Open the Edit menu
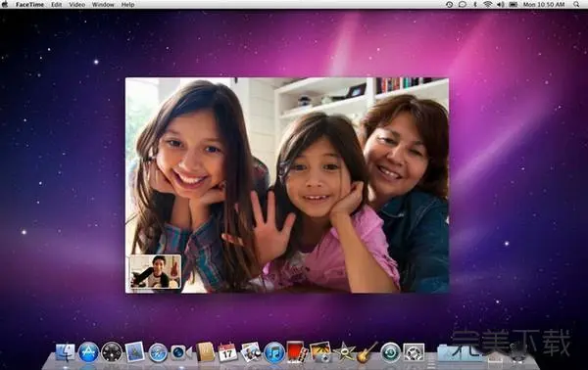Image resolution: width=588 pixels, height=370 pixels. tap(56, 5)
